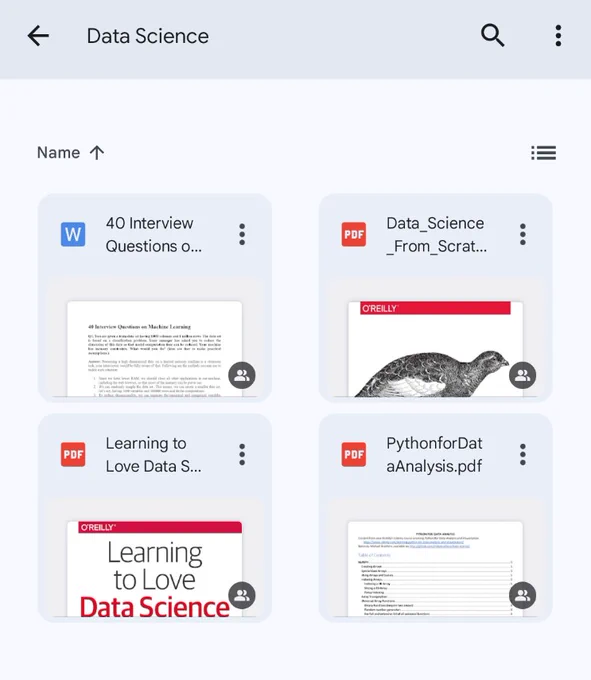Image resolution: width=591 pixels, height=680 pixels.
Task: Click the Word icon on 40 Interview Questions
Action: (x=73, y=235)
